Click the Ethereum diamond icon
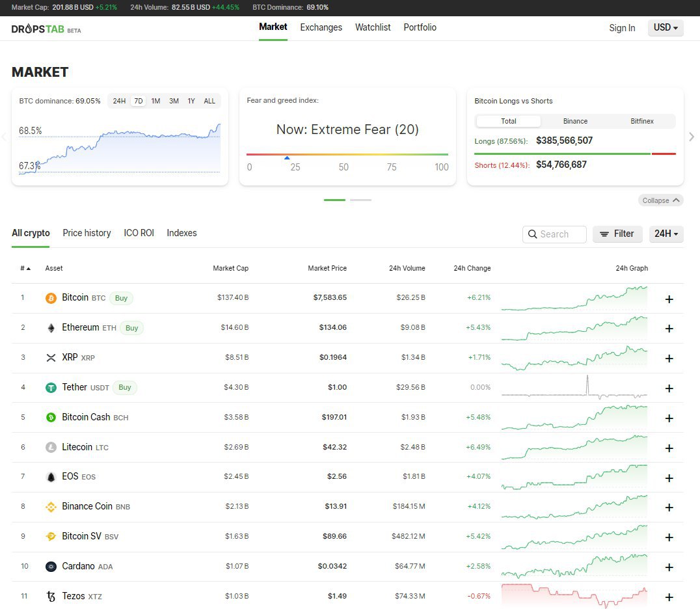 tap(51, 328)
